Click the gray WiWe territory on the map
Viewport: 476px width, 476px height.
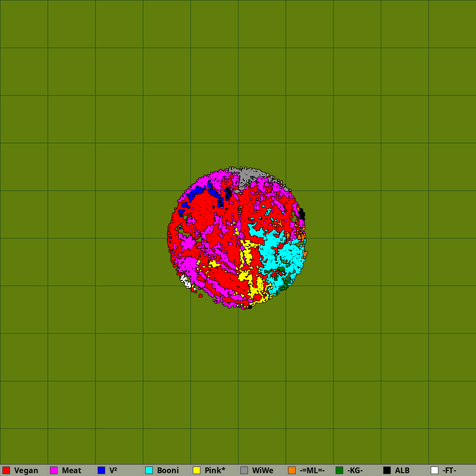click(x=248, y=176)
